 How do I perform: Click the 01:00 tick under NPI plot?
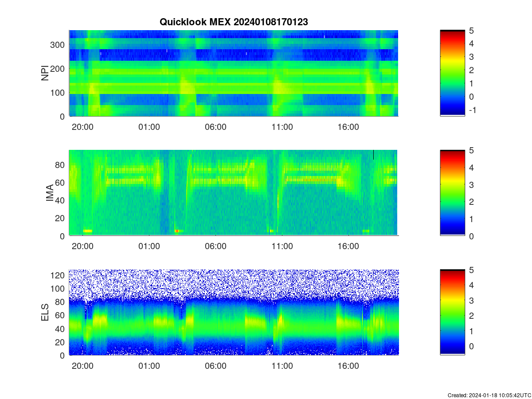pos(149,127)
